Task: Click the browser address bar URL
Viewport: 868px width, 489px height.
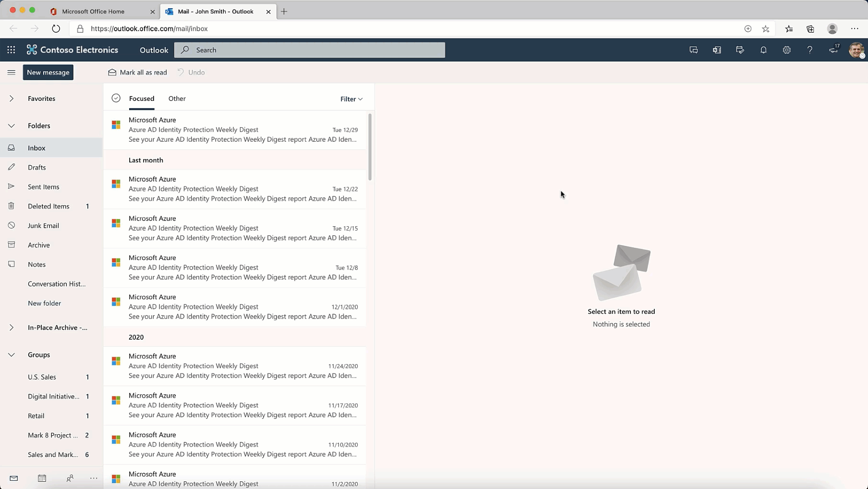Action: [149, 29]
